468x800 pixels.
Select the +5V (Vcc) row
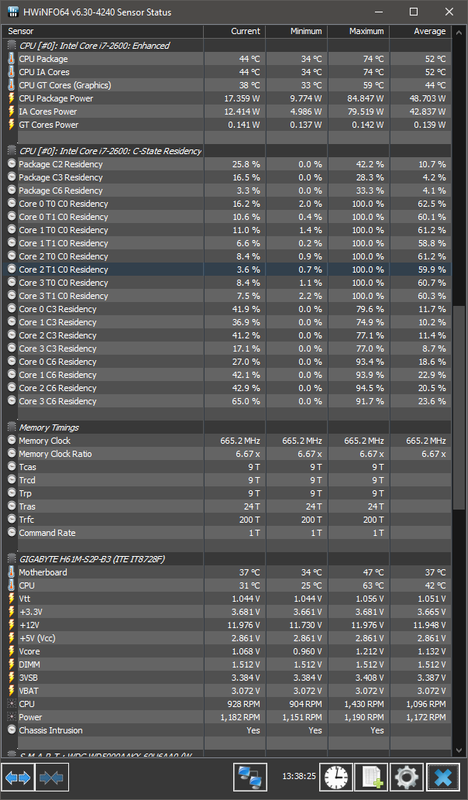pyautogui.click(x=227, y=638)
